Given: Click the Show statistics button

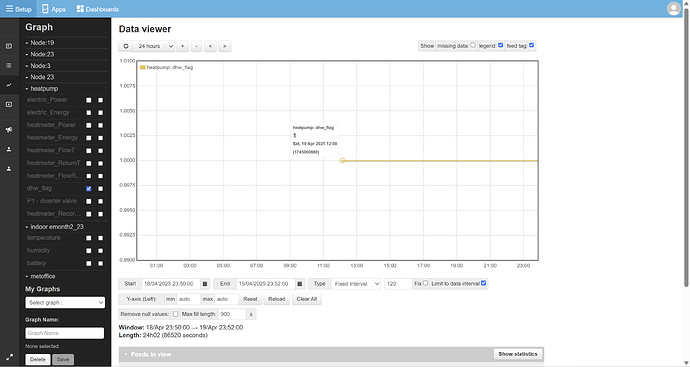Looking at the screenshot, I should click(x=518, y=354).
